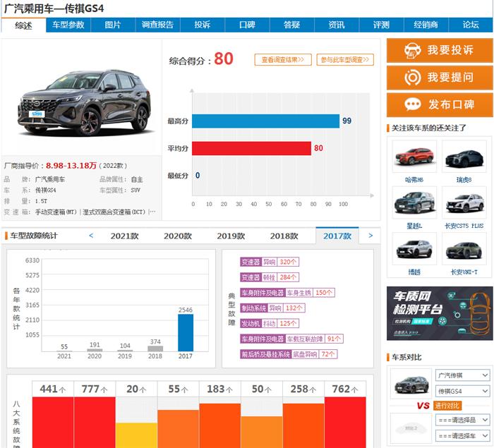Open the 长安UNI-T car thumbnail
This screenshot has width=494, height=448.
(464, 249)
